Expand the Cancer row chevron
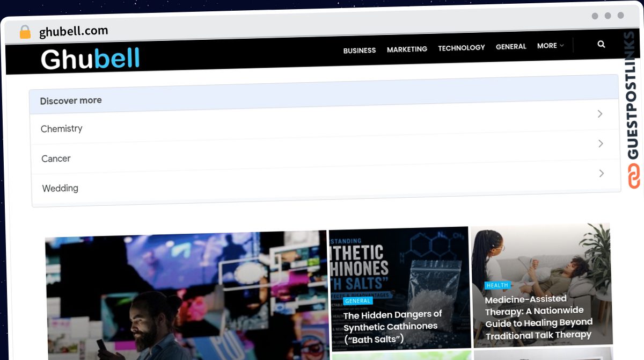This screenshot has height=360, width=644. 601,143
